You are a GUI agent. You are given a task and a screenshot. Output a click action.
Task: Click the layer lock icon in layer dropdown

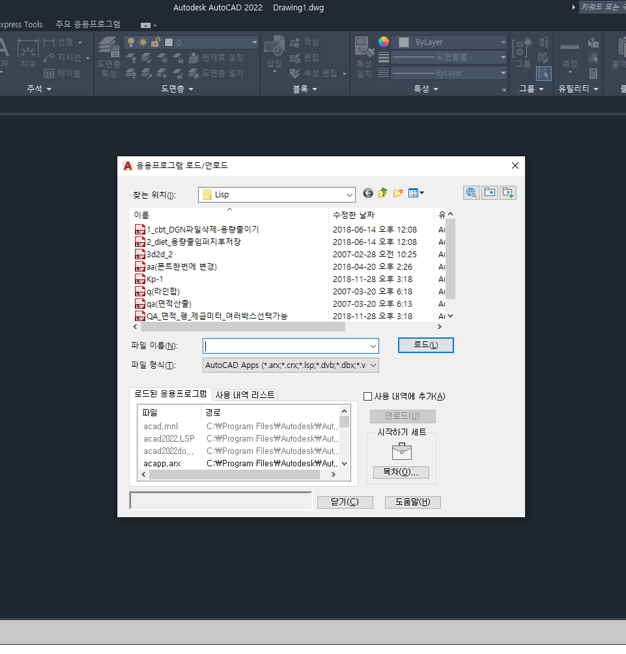tap(156, 42)
